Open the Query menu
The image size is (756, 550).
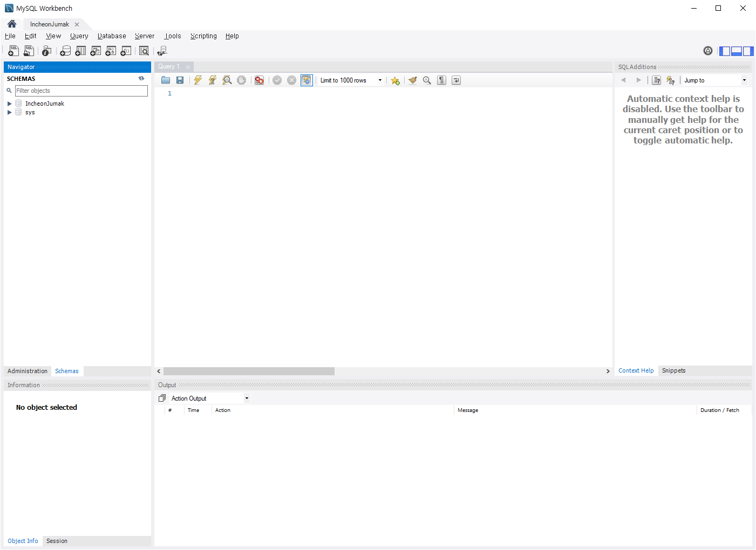pyautogui.click(x=79, y=36)
